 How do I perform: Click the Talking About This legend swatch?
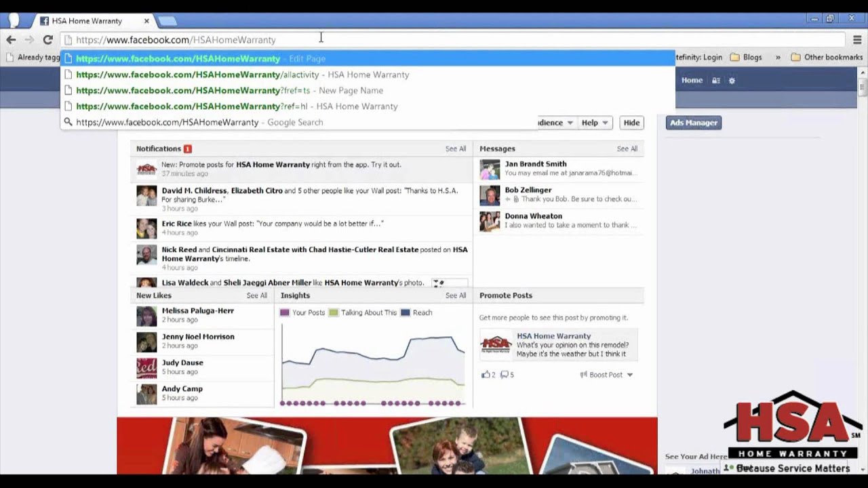pyautogui.click(x=333, y=312)
